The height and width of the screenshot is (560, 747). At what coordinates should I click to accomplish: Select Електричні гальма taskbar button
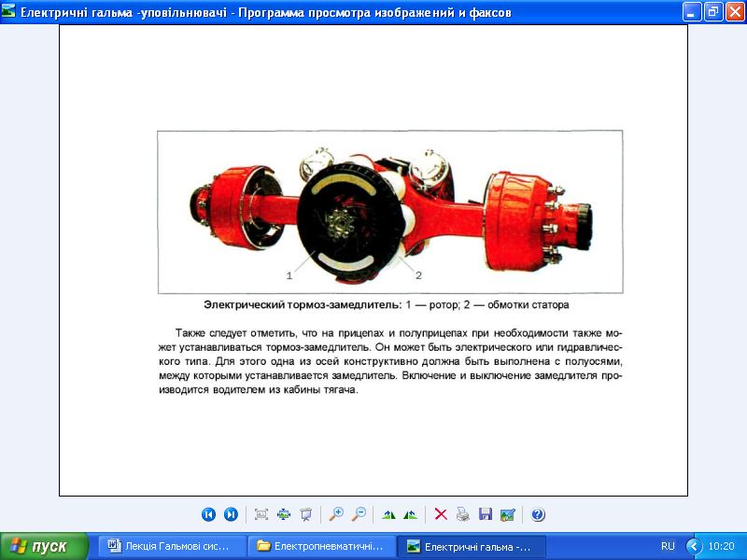(x=472, y=547)
